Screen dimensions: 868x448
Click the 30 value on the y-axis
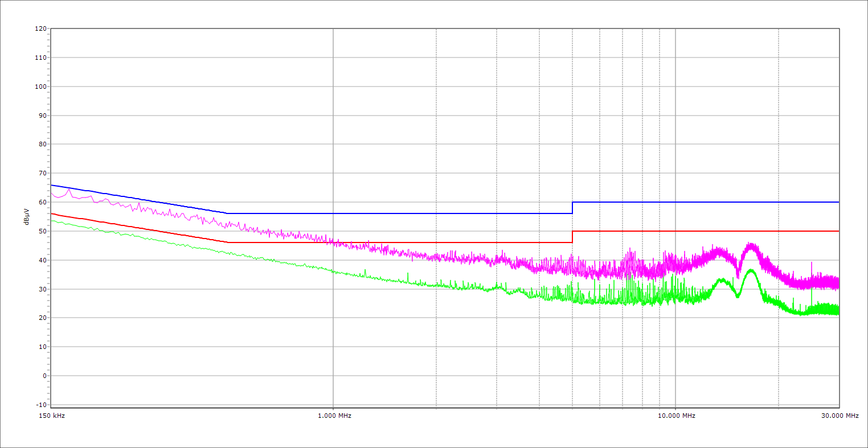pyautogui.click(x=42, y=289)
